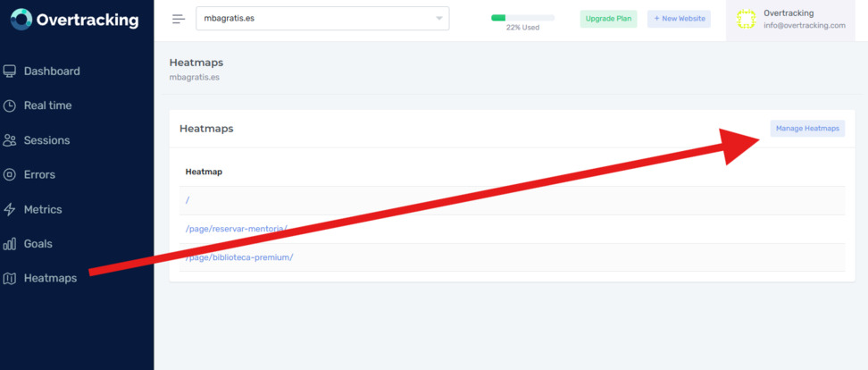Click the website selector dropdown arrow

click(439, 18)
